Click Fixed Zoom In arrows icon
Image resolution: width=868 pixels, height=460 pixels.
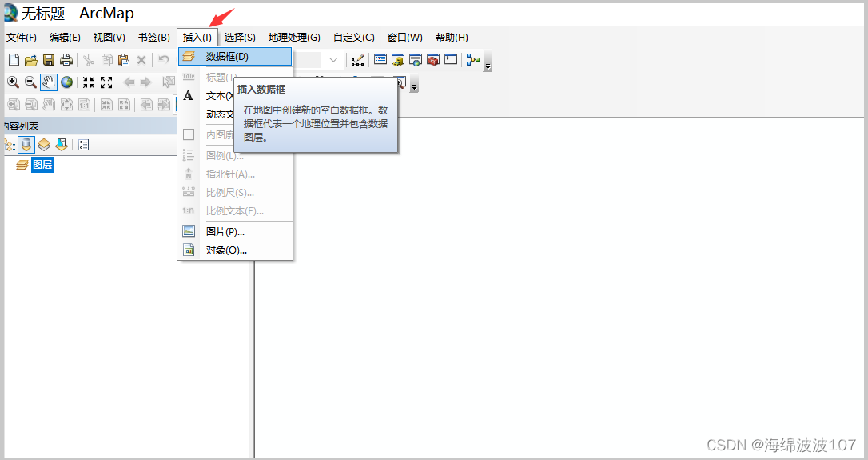pyautogui.click(x=89, y=82)
